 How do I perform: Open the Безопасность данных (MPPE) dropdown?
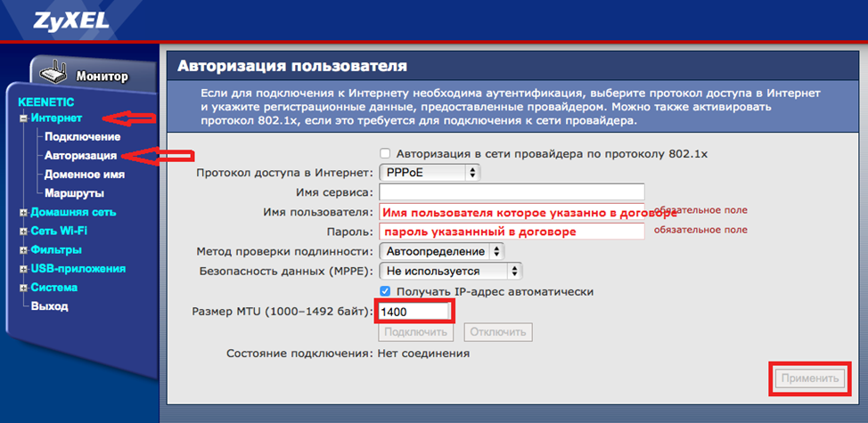coord(451,271)
